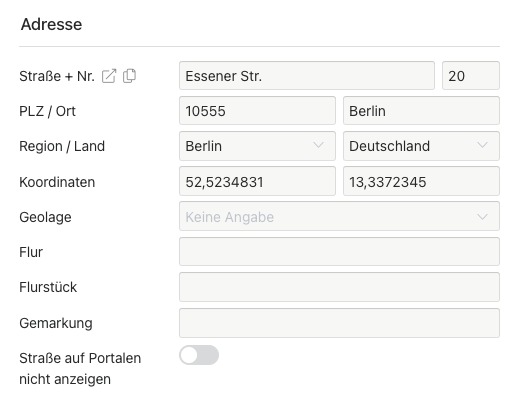Open the Land dropdown showing Deutschland
Viewport: 514px width, 400px height.
[x=421, y=146]
